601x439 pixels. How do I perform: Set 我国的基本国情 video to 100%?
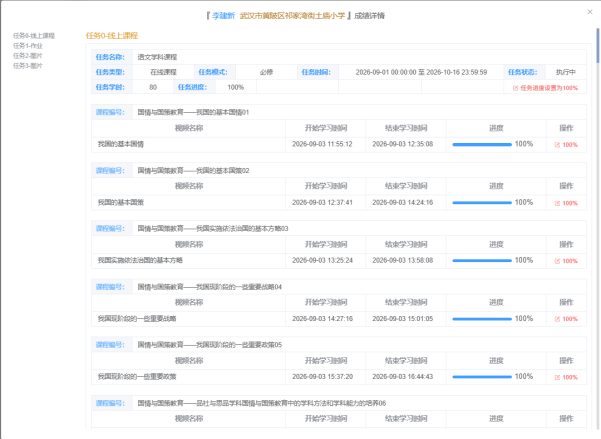point(566,145)
